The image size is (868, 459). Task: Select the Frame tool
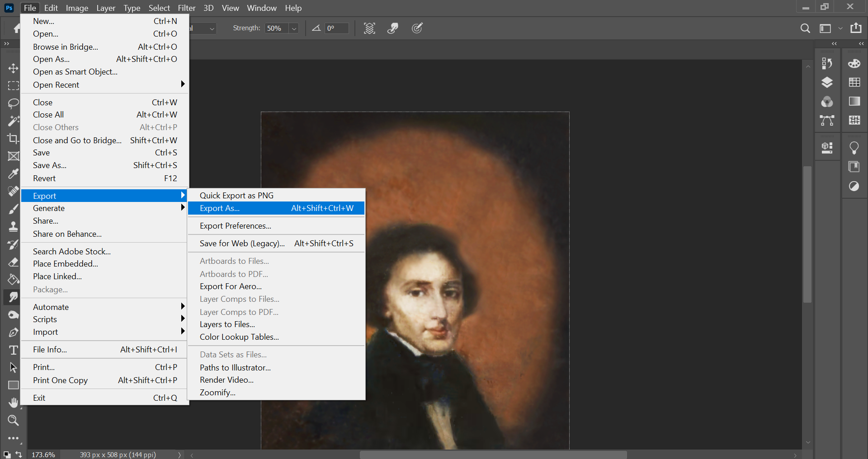[x=13, y=156]
